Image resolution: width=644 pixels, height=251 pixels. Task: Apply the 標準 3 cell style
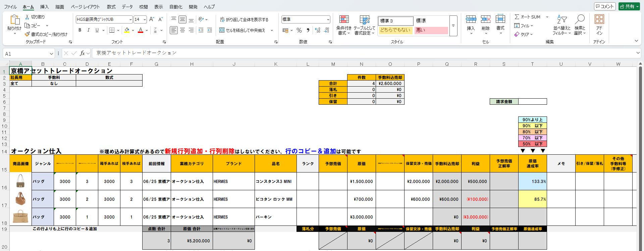(396, 21)
